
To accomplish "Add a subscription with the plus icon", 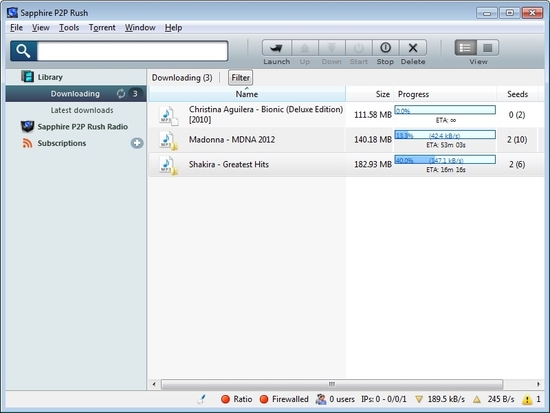I will pos(137,143).
